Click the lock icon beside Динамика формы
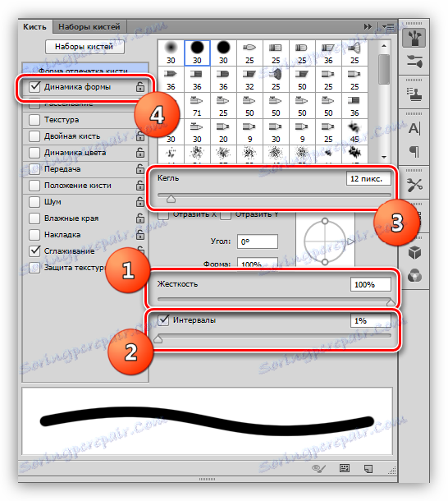 139,87
